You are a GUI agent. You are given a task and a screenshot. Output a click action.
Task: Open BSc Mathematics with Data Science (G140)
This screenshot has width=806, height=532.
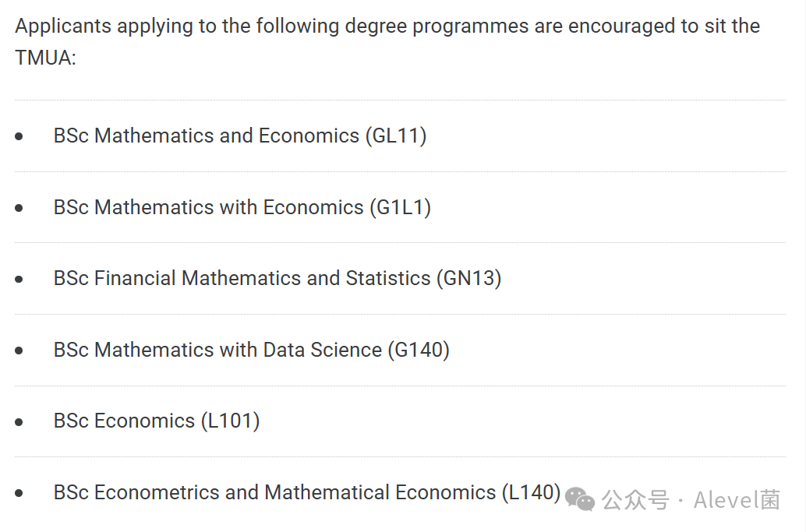pyautogui.click(x=251, y=351)
